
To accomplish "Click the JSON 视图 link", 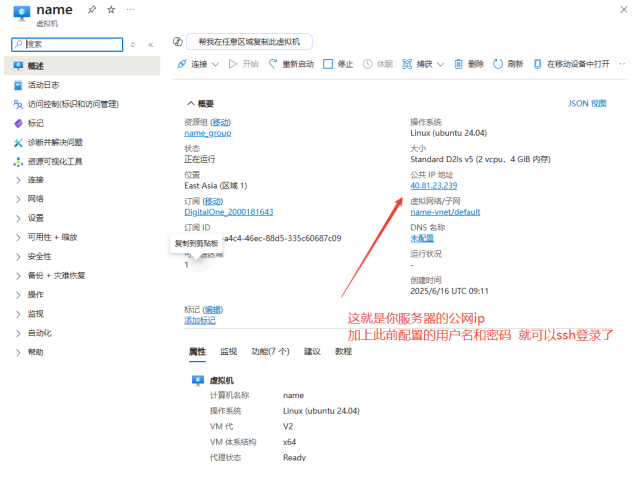I will [x=587, y=103].
